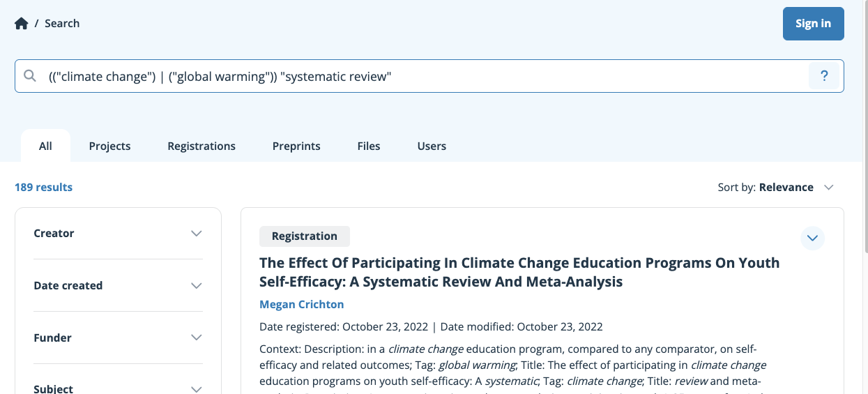Click the home icon in breadcrumb

click(22, 24)
